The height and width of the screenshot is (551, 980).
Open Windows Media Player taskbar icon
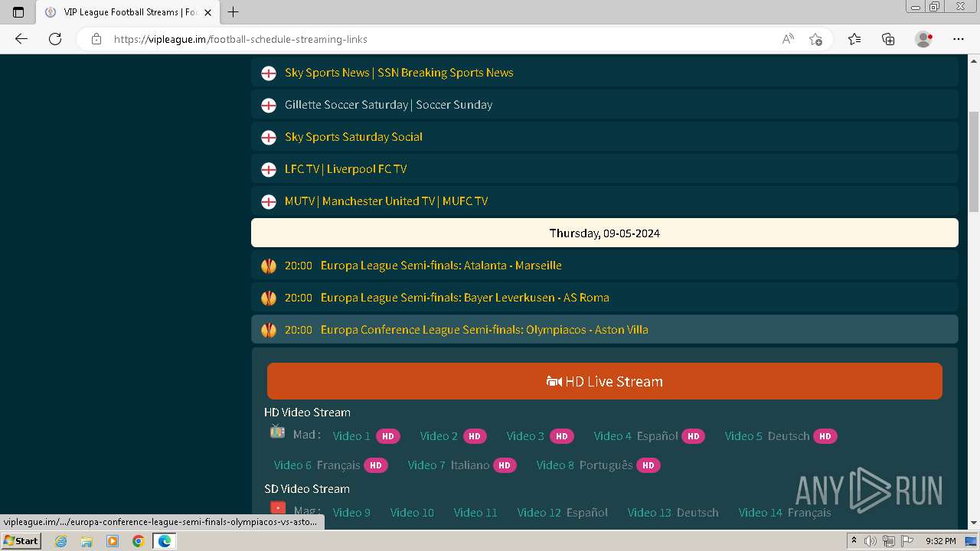113,541
